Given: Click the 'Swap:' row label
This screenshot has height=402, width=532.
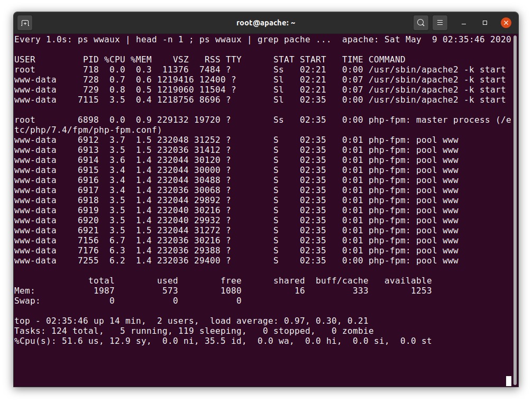Looking at the screenshot, I should pos(27,301).
